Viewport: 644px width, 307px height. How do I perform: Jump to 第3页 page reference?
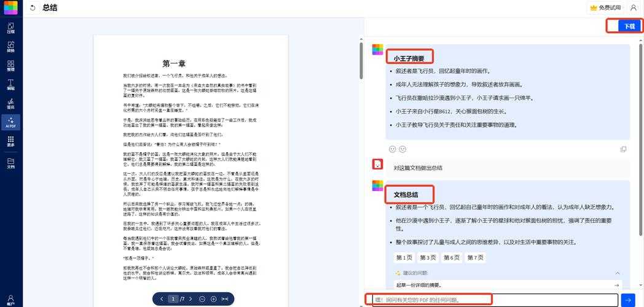[428, 258]
